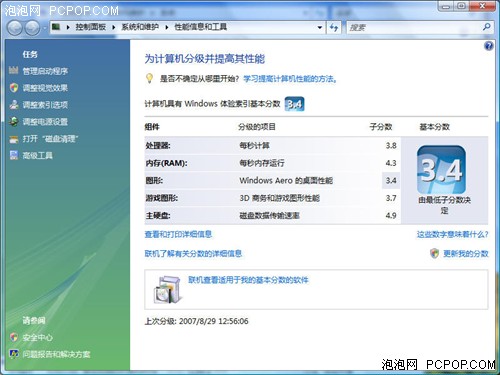Viewport: 500px width, 375px height.
Task: Click the icon beside 调整索引选项
Action: tap(14, 105)
